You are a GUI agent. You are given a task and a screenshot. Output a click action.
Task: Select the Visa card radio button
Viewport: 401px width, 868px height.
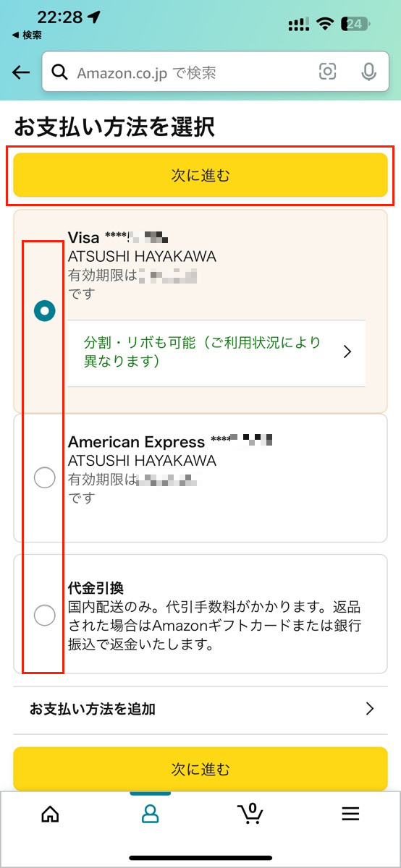click(x=45, y=312)
